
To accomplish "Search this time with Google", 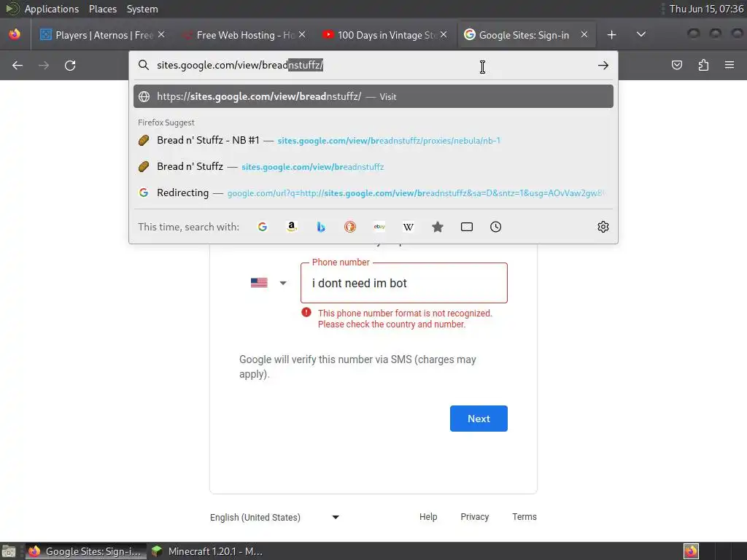I will tap(263, 227).
